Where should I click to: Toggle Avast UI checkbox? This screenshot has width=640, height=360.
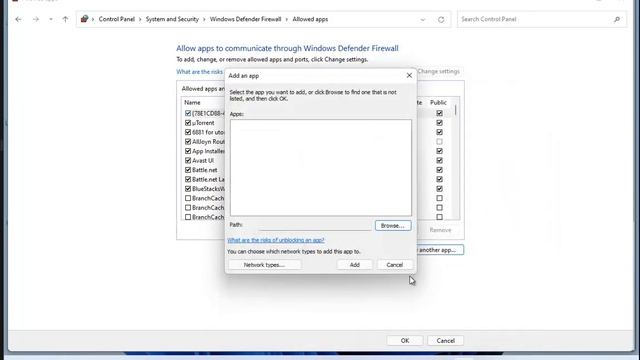coord(188,160)
